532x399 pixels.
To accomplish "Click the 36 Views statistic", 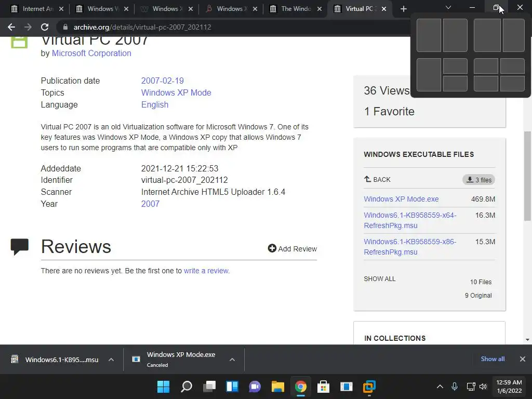I will (x=387, y=90).
